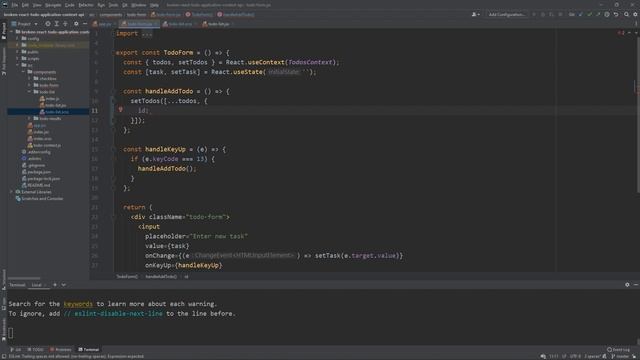This screenshot has height=360, width=640.
Task: Collapse the src folder in project tree
Action: click(x=18, y=65)
